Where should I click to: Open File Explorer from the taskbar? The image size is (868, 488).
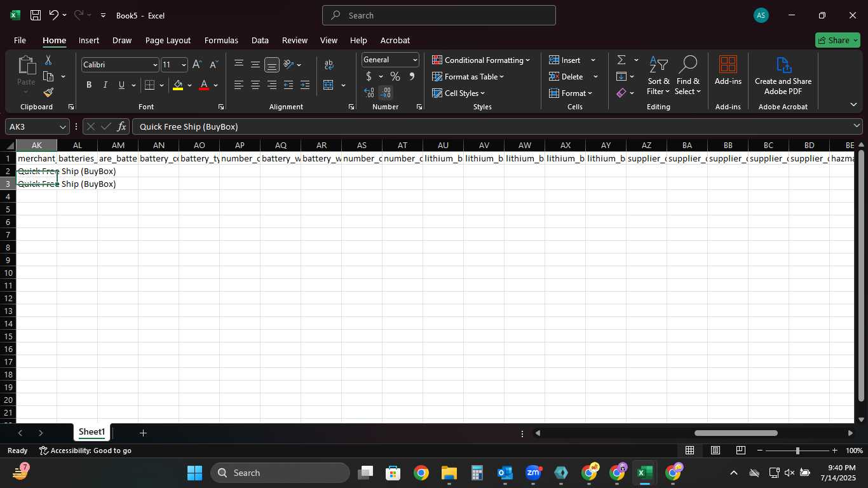coord(449,473)
